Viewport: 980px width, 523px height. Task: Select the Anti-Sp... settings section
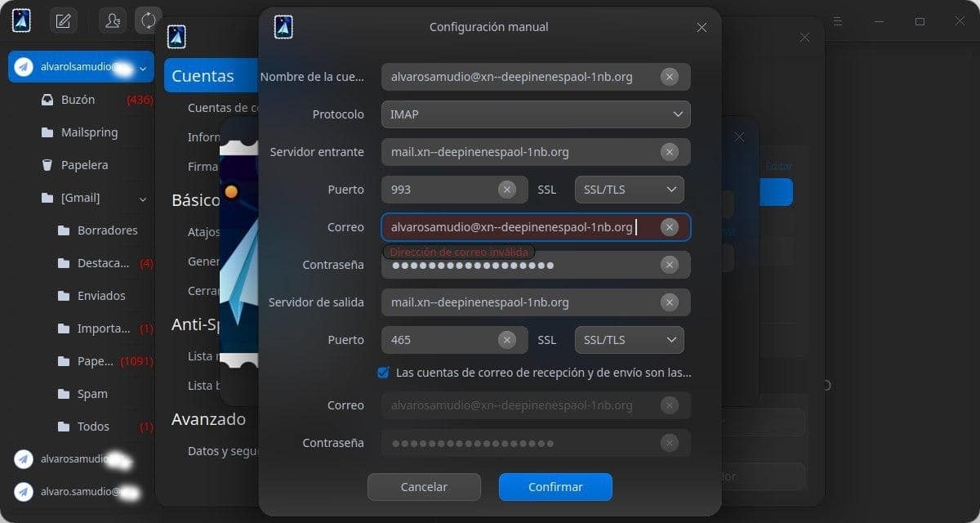[196, 324]
